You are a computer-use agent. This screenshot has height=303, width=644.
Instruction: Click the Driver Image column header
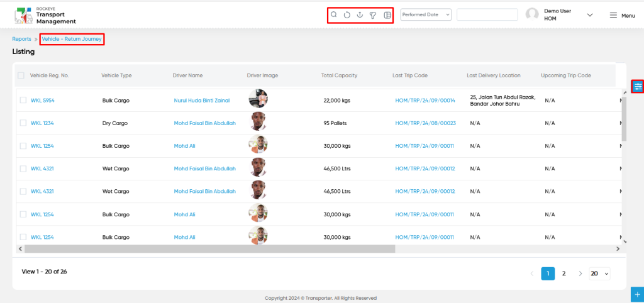point(262,75)
